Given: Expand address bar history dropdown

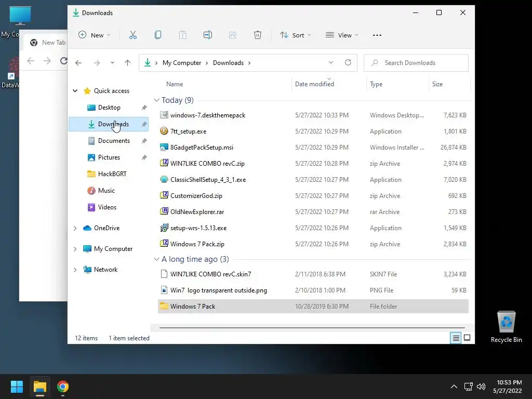Looking at the screenshot, I should coord(331,62).
